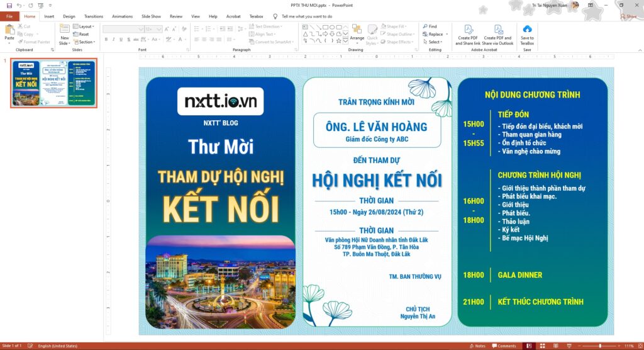
Task: Switch to Reading View icon
Action: [556, 346]
